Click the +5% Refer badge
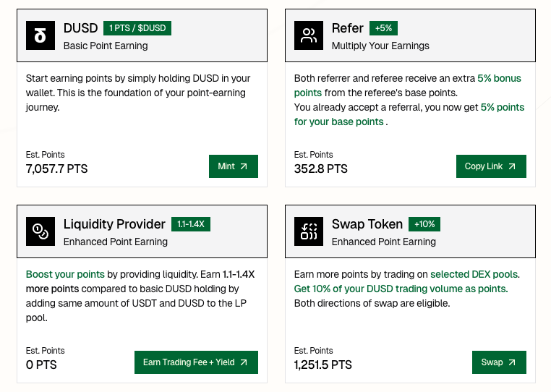The image size is (551, 392). [383, 28]
